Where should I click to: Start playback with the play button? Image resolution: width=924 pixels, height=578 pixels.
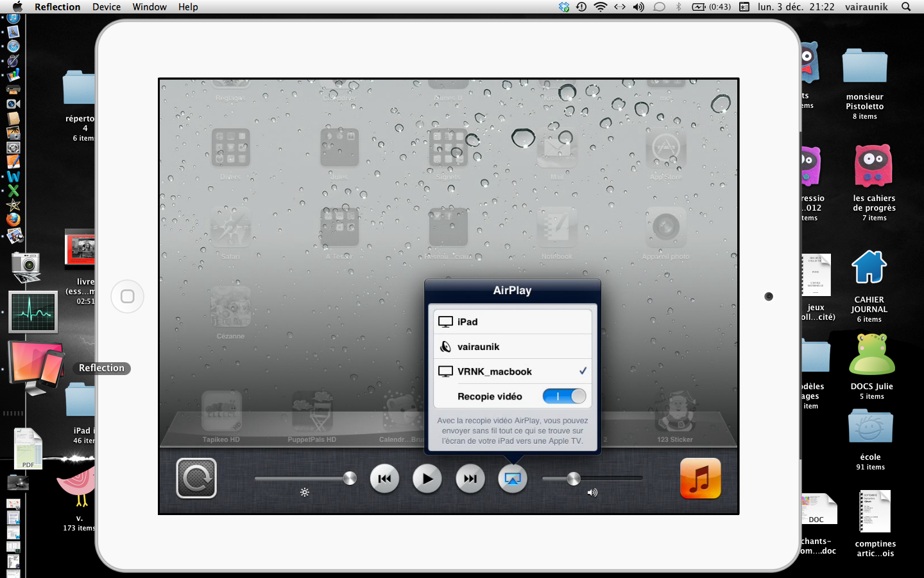427,478
